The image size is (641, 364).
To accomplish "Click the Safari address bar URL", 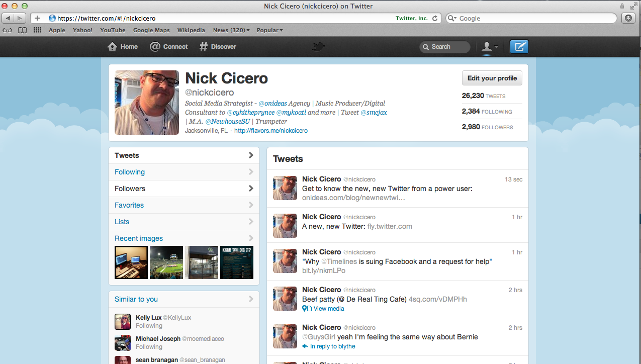I will click(107, 18).
